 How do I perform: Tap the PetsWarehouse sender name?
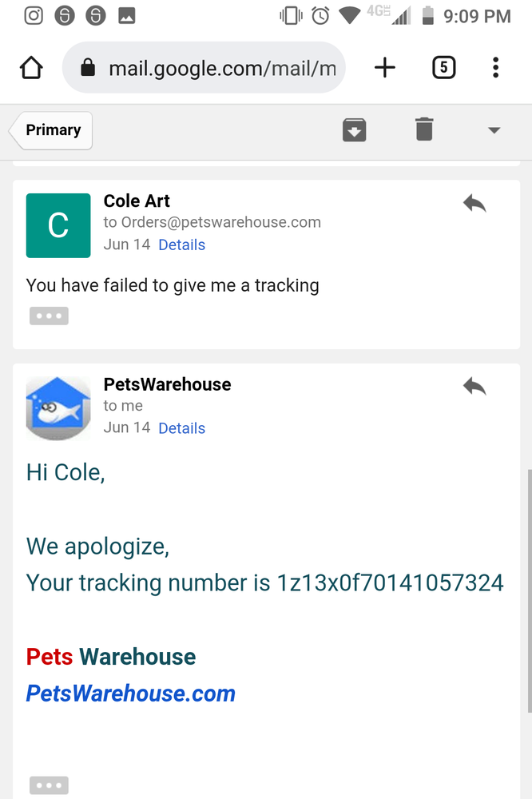(167, 384)
